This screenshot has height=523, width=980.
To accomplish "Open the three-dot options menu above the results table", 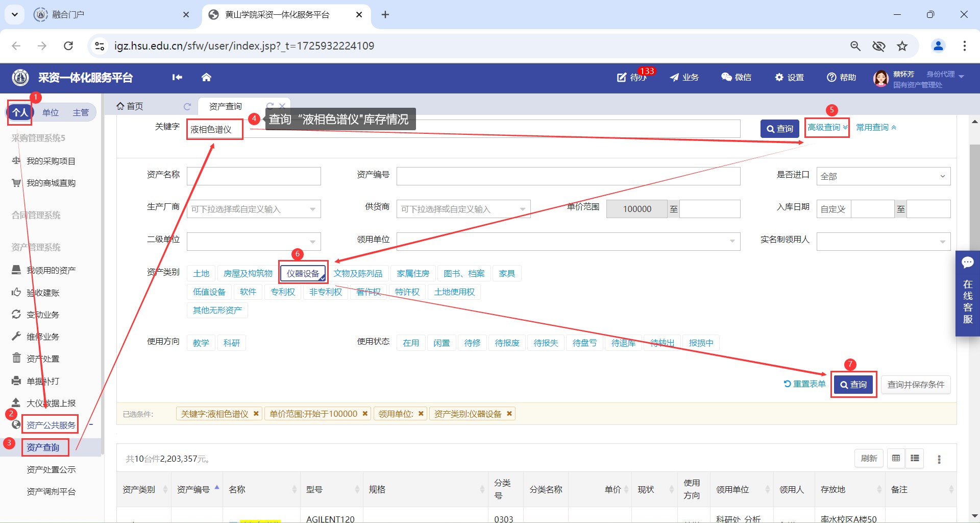I will [939, 459].
